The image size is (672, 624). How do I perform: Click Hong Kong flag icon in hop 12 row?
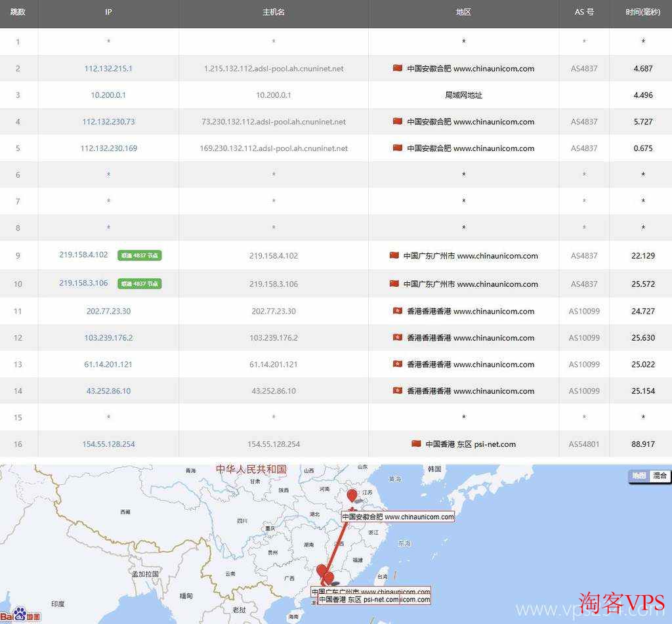click(x=397, y=337)
